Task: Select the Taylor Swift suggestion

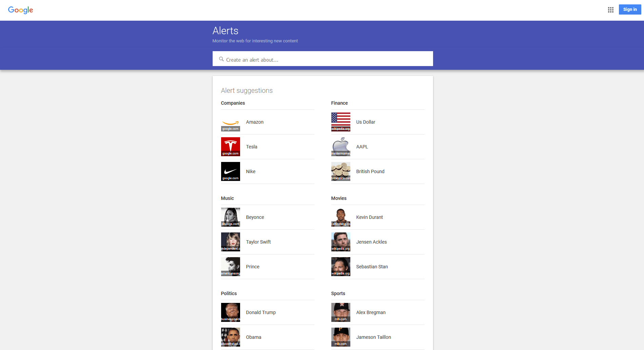Action: click(258, 242)
